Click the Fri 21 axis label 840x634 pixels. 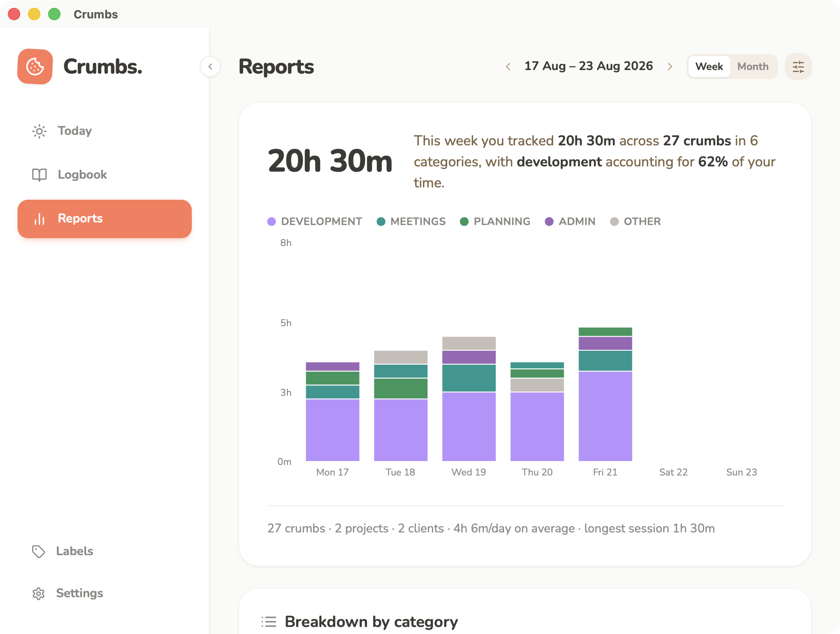coord(605,472)
